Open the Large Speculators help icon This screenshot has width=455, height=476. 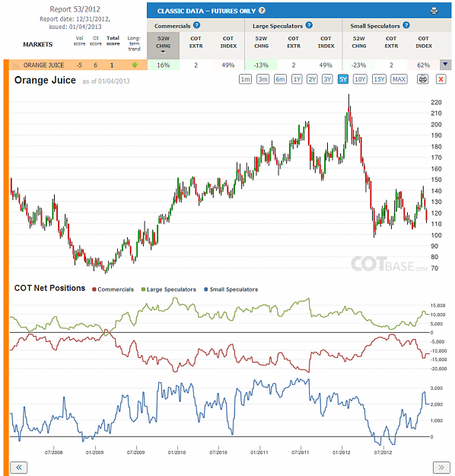coord(309,25)
